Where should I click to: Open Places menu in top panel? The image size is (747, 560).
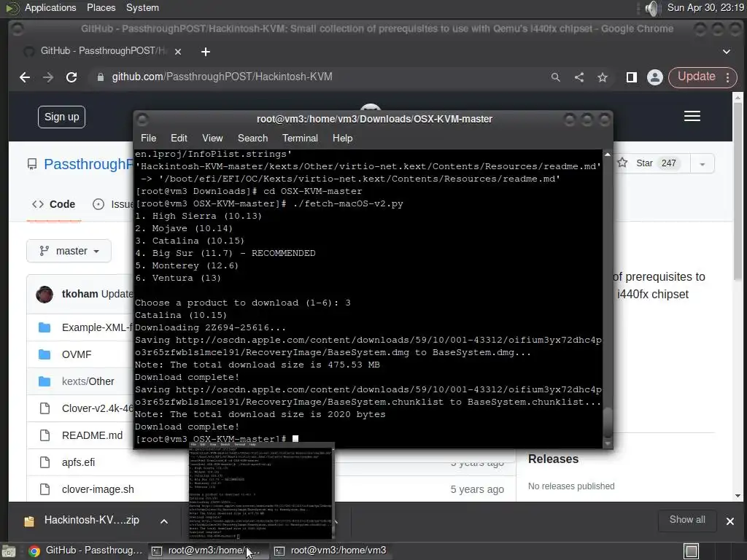tap(101, 7)
